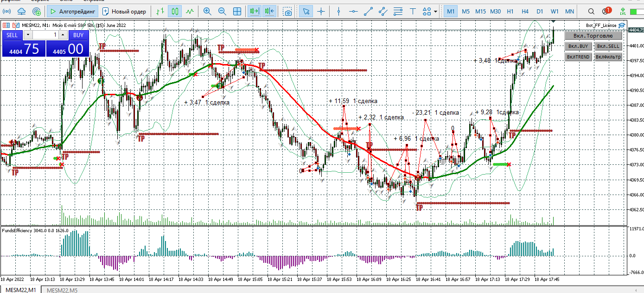The height and width of the screenshot is (293, 644).
Task: Open the search magnifier icon
Action: point(591,11)
